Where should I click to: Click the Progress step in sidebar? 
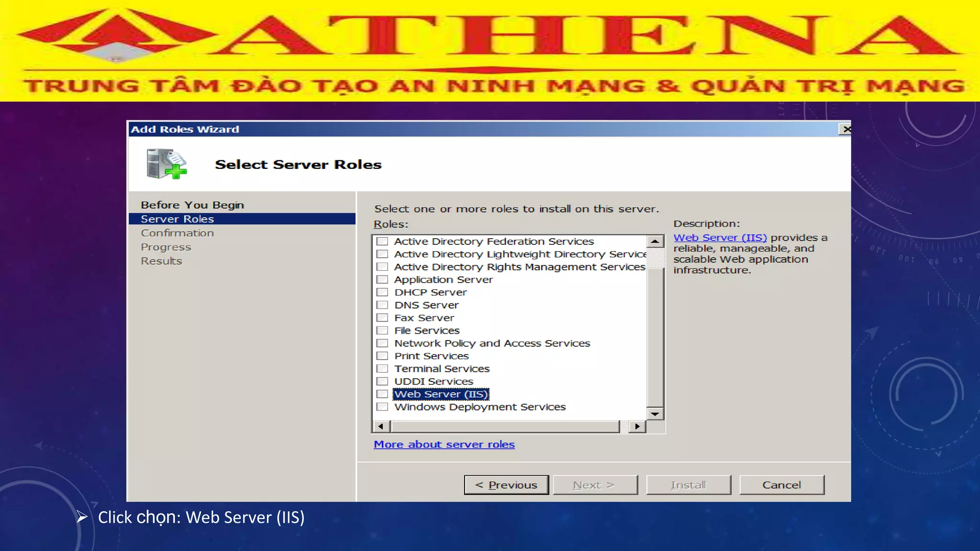[166, 247]
